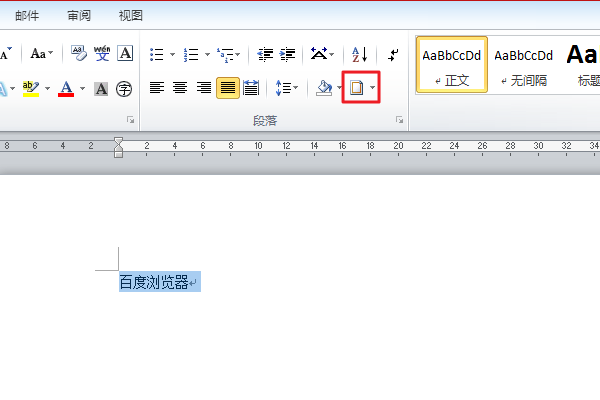The width and height of the screenshot is (600, 400).
Task: Click the borders button icon
Action: tap(357, 88)
